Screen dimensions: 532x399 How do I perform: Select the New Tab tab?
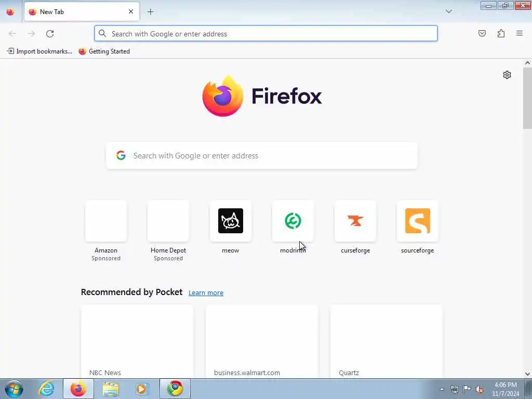coord(82,12)
